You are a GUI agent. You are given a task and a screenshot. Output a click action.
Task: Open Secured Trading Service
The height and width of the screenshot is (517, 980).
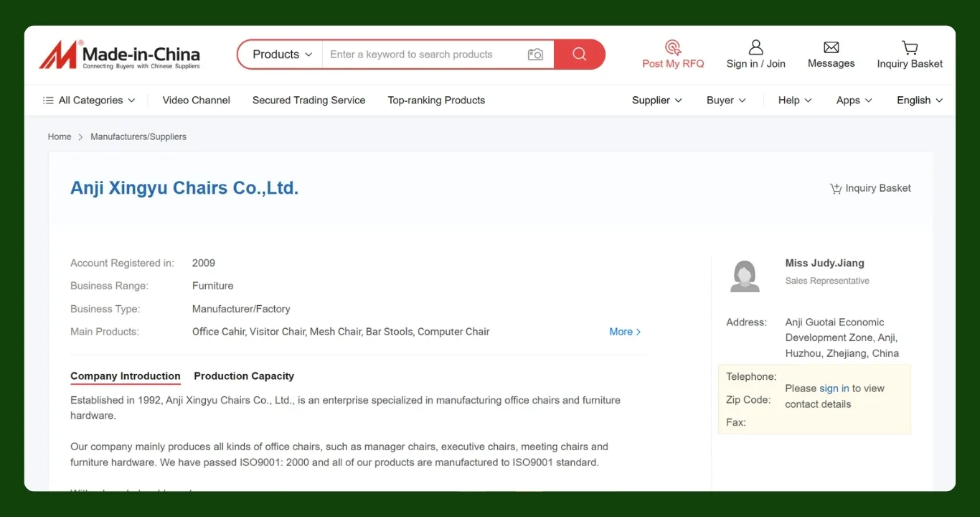[x=308, y=101]
